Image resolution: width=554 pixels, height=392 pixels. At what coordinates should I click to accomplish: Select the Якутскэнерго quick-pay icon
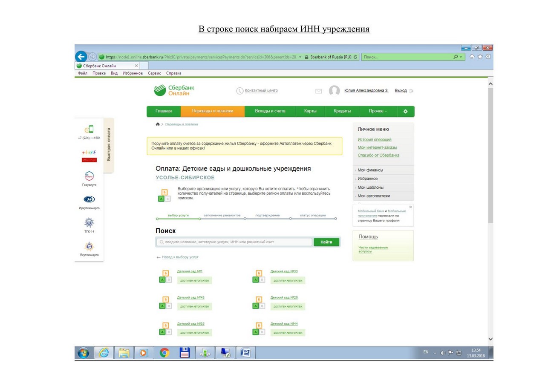tap(89, 246)
